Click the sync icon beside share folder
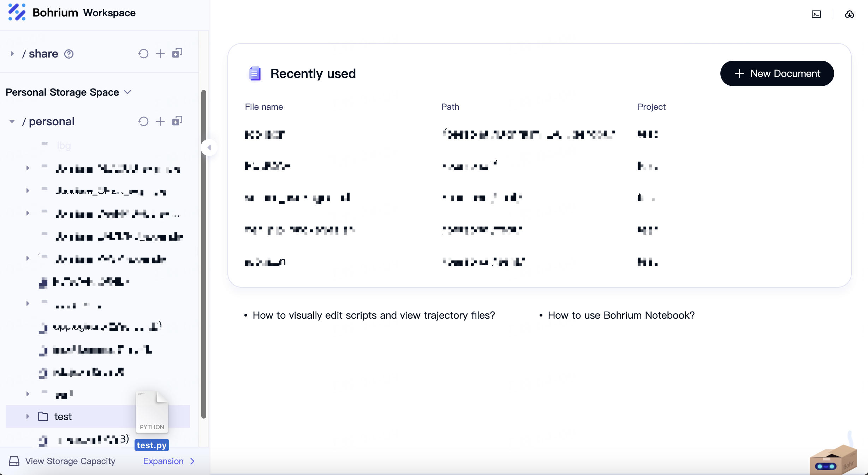868x475 pixels. pos(143,54)
